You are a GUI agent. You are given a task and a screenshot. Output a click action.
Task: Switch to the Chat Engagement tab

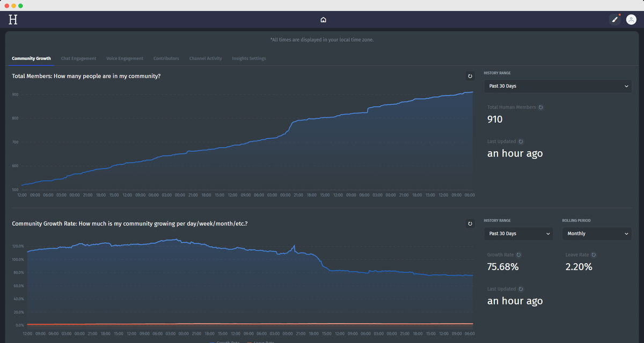click(x=78, y=58)
